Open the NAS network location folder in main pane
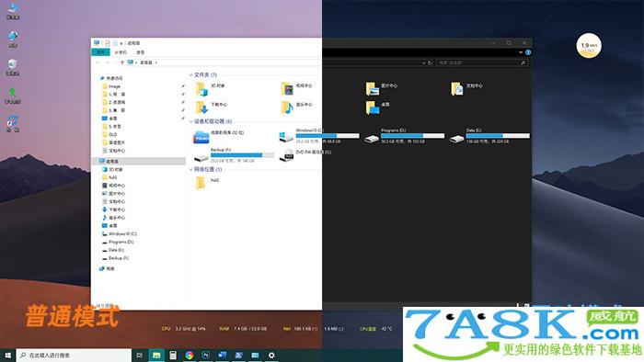The width and height of the screenshot is (644, 362). point(207,183)
